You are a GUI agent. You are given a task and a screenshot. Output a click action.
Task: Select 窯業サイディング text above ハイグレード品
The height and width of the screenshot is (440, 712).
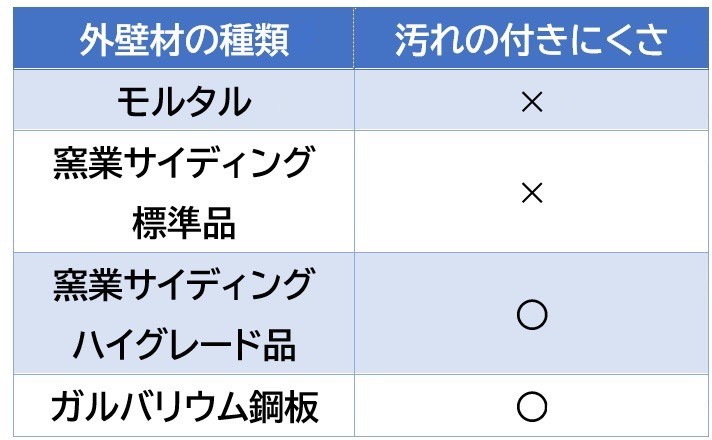click(185, 285)
